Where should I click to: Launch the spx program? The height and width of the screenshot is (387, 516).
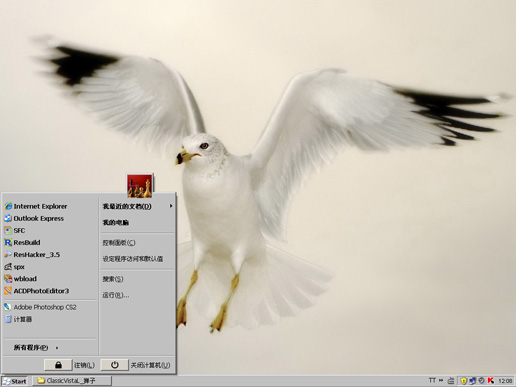point(49,267)
